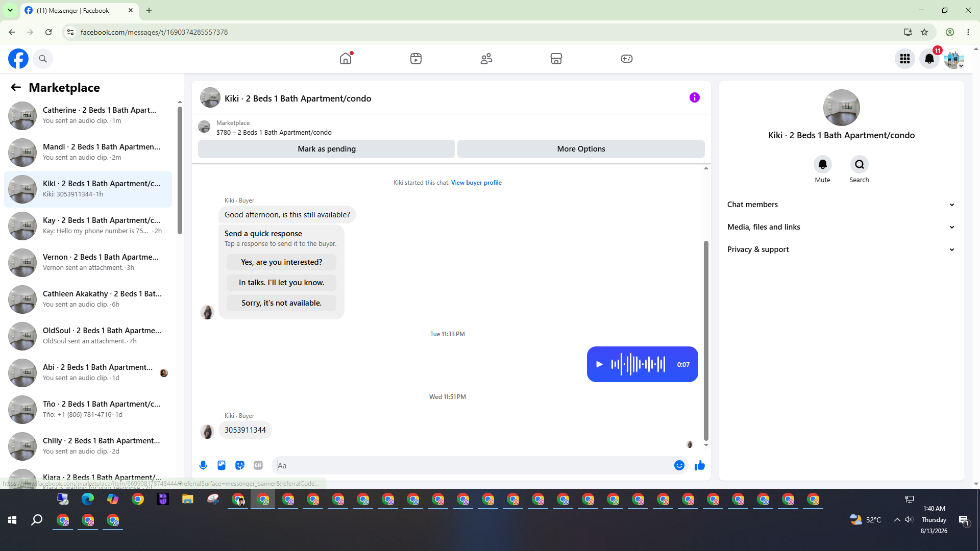Expand Chat members section
980x551 pixels.
pyautogui.click(x=841, y=205)
